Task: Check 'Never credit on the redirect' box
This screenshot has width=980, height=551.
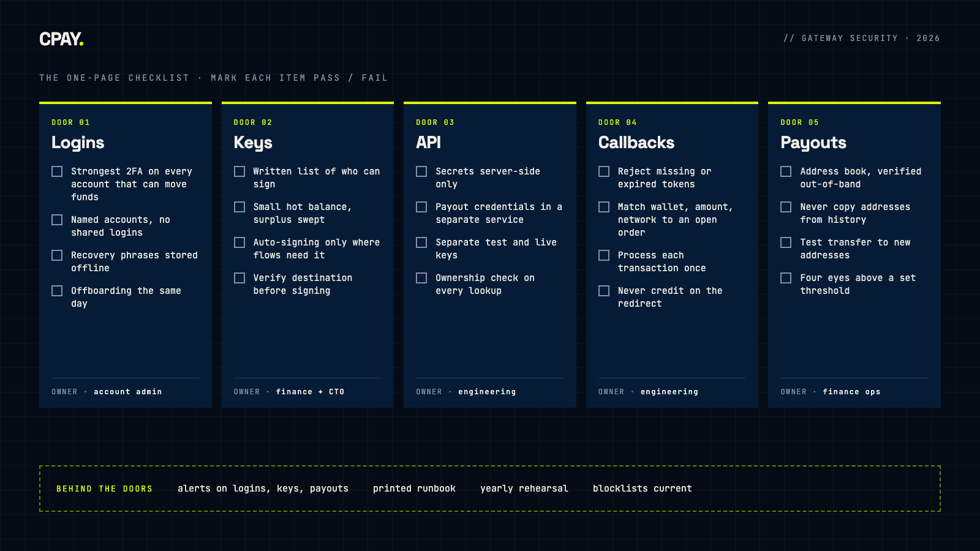Action: 604,291
